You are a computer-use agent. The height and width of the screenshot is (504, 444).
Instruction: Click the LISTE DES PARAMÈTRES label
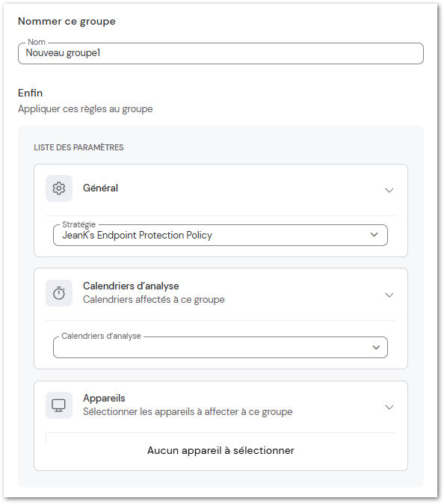[x=78, y=147]
